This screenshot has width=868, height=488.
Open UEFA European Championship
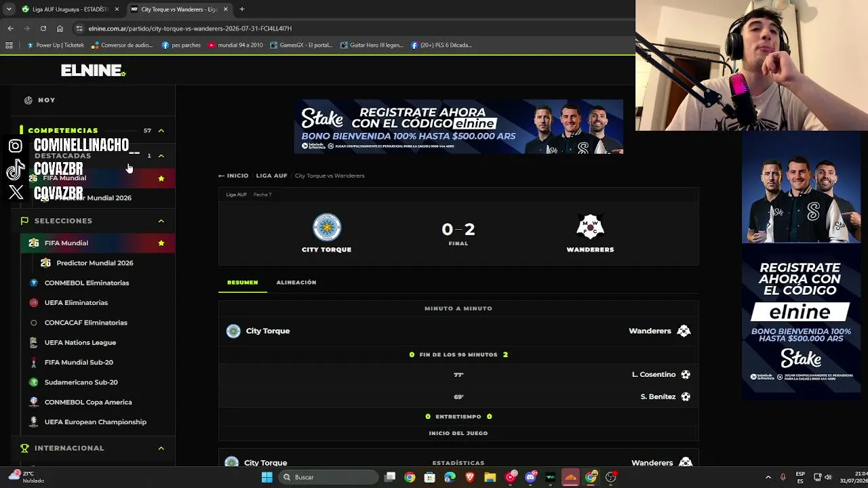(96, 422)
